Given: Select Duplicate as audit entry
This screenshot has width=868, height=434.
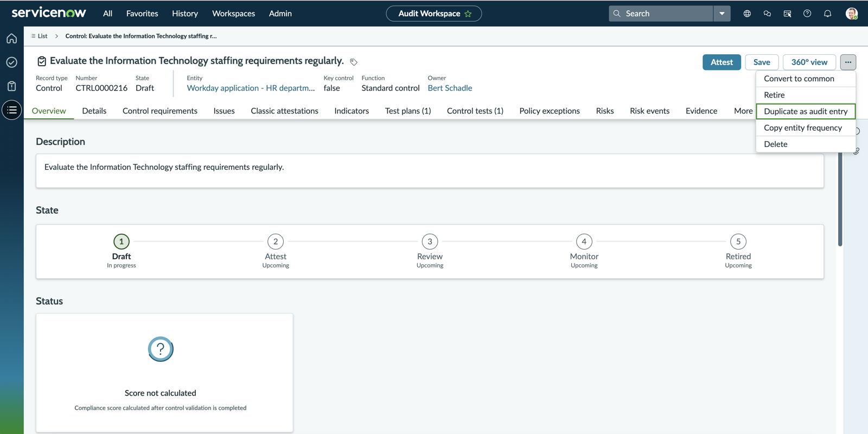Looking at the screenshot, I should coord(806,111).
